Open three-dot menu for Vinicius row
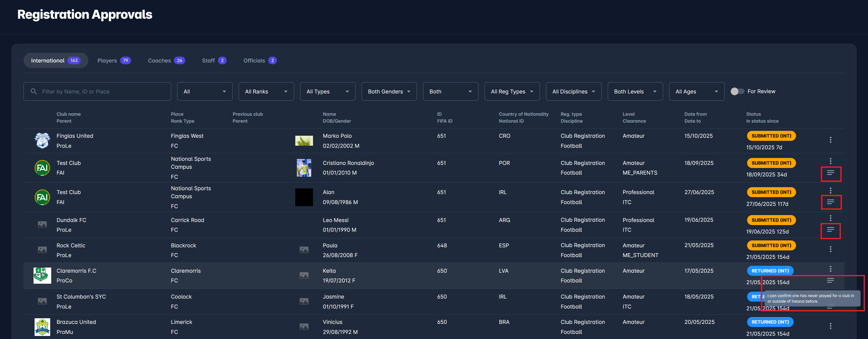Screen dimensions: 868x339 (x=830, y=326)
